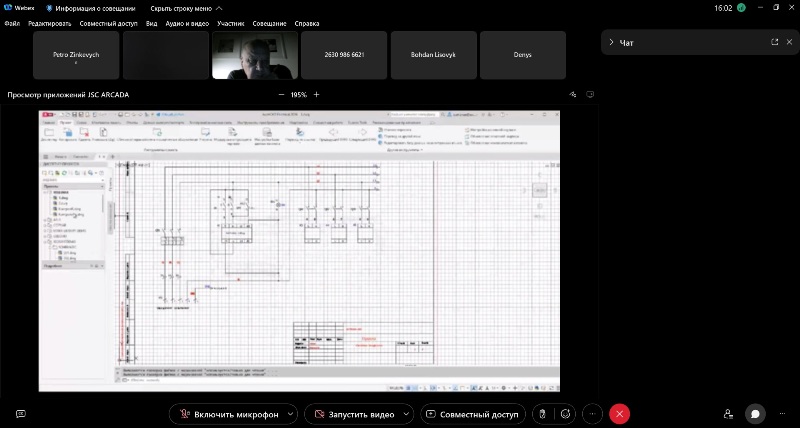The width and height of the screenshot is (800, 428).
Task: Click the new drawing tab plus in AutoCAD
Action: [113, 157]
